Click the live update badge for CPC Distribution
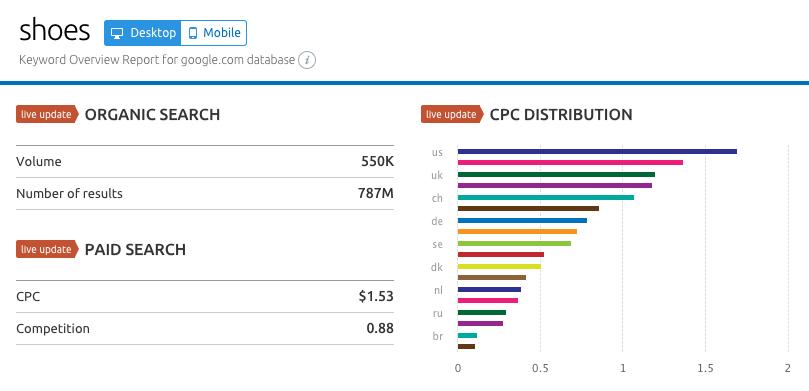Viewport: 809px width, 391px height. [452, 115]
